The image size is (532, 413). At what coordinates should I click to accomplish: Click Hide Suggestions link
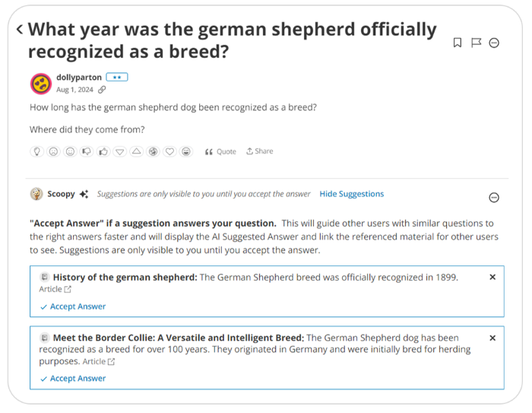(x=351, y=194)
